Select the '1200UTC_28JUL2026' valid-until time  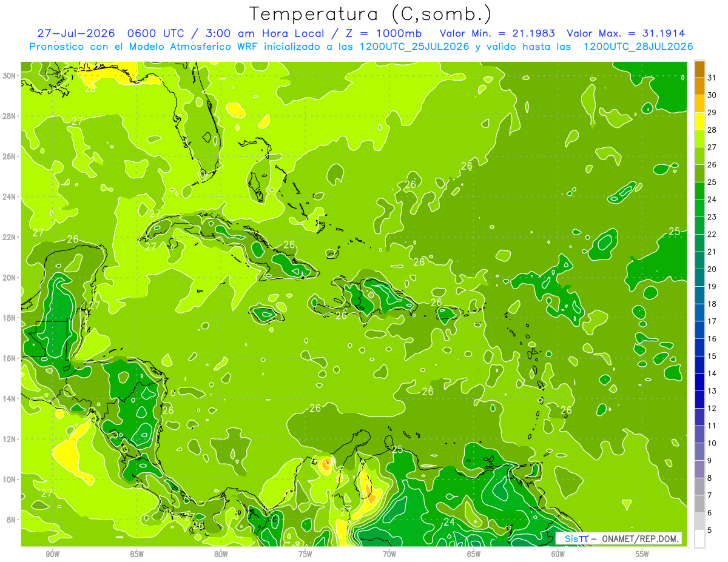638,47
